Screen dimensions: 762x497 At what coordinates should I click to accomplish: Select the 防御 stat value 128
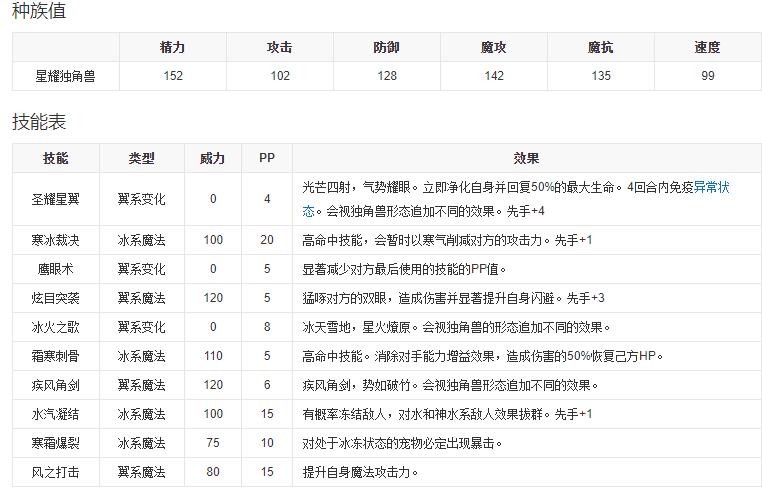click(386, 76)
